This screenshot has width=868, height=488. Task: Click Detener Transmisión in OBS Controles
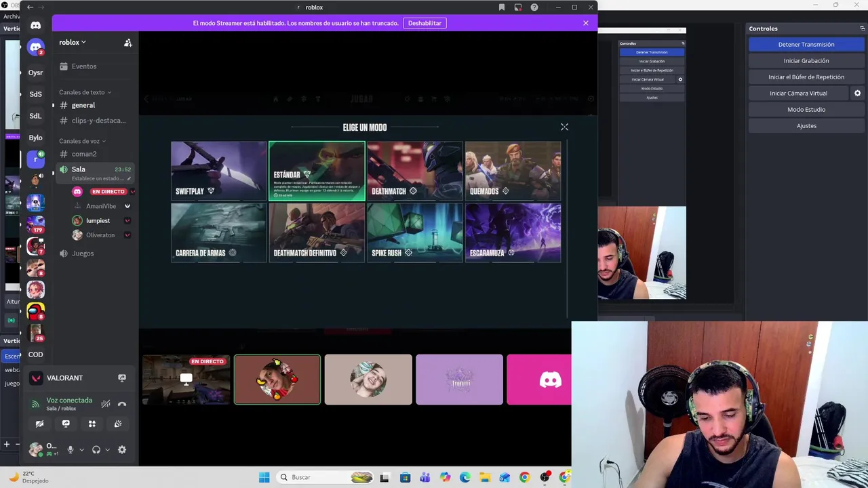(x=806, y=44)
